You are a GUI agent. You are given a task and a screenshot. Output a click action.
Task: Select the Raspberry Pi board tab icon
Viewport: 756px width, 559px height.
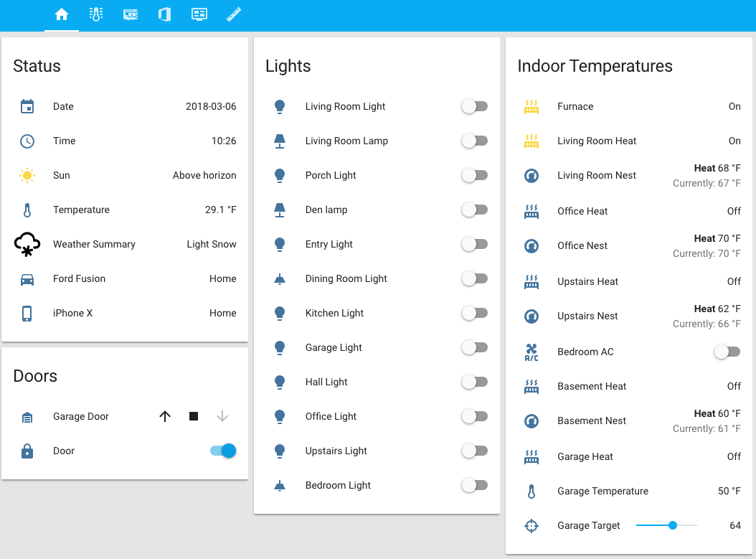[131, 14]
